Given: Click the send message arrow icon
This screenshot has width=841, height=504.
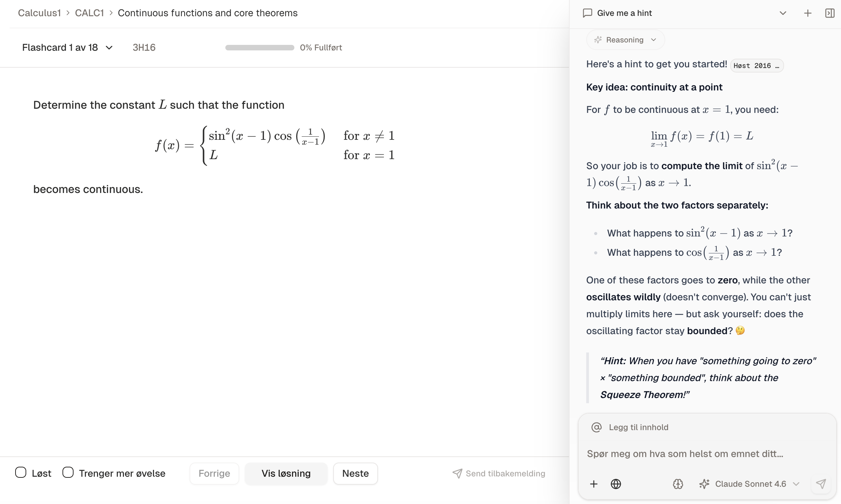Looking at the screenshot, I should (x=821, y=484).
